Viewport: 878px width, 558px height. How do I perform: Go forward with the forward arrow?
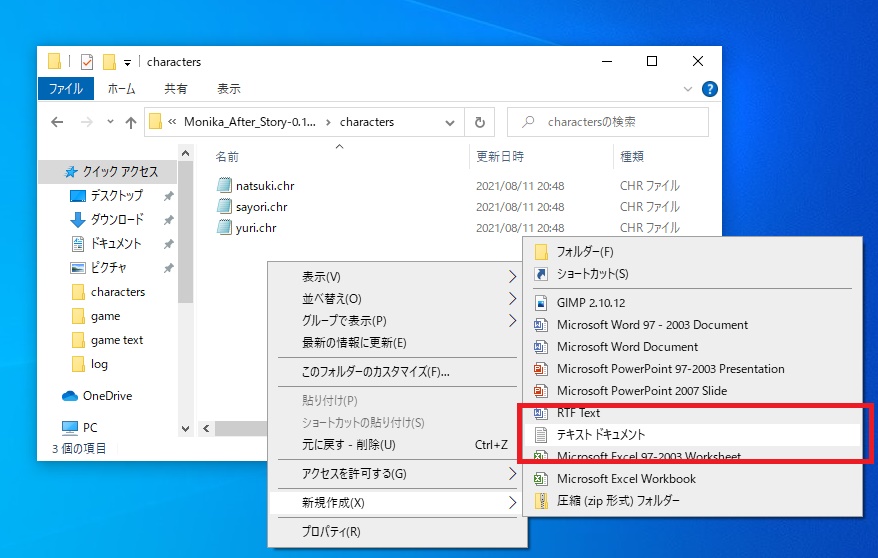[86, 122]
